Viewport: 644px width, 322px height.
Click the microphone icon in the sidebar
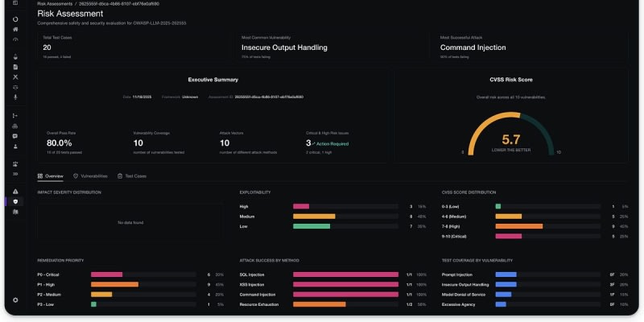(15, 97)
